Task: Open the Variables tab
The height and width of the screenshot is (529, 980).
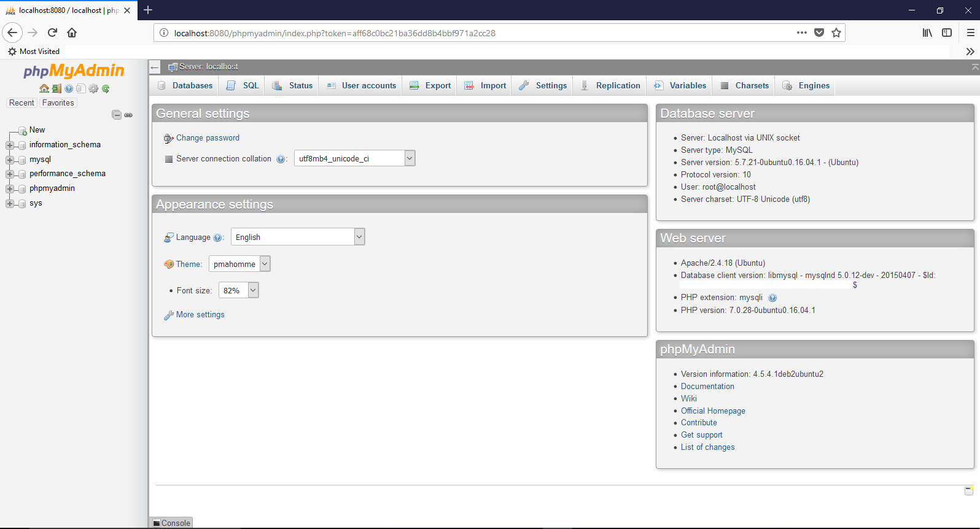Action: 680,86
